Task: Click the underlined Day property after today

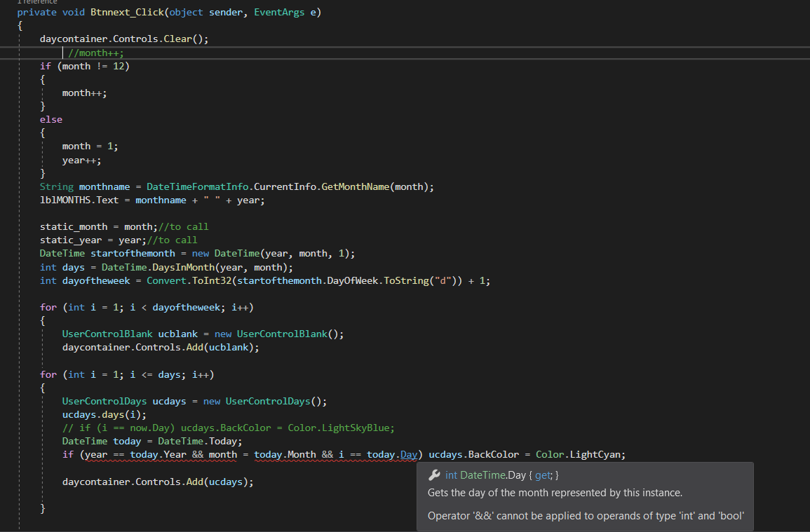Action: coord(408,454)
